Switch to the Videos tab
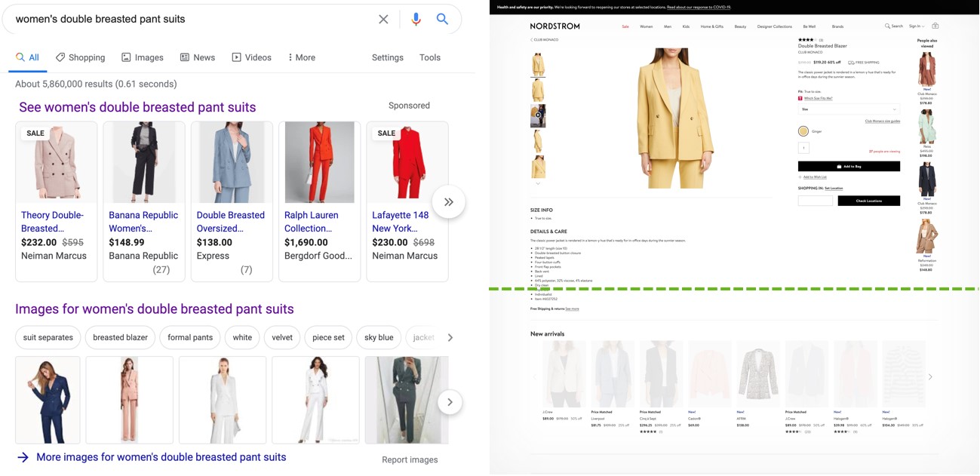 pos(251,57)
